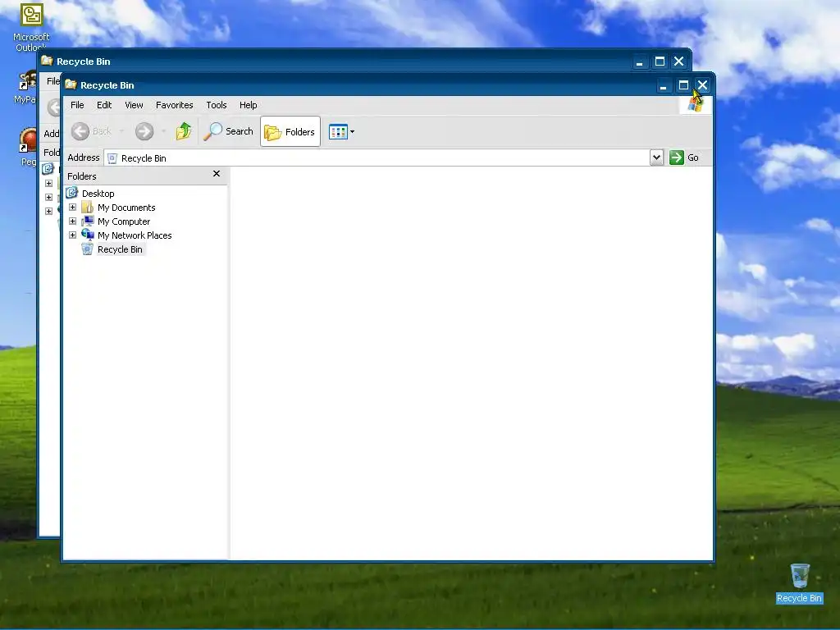
Task: Toggle the Folders pane button
Action: 290,131
